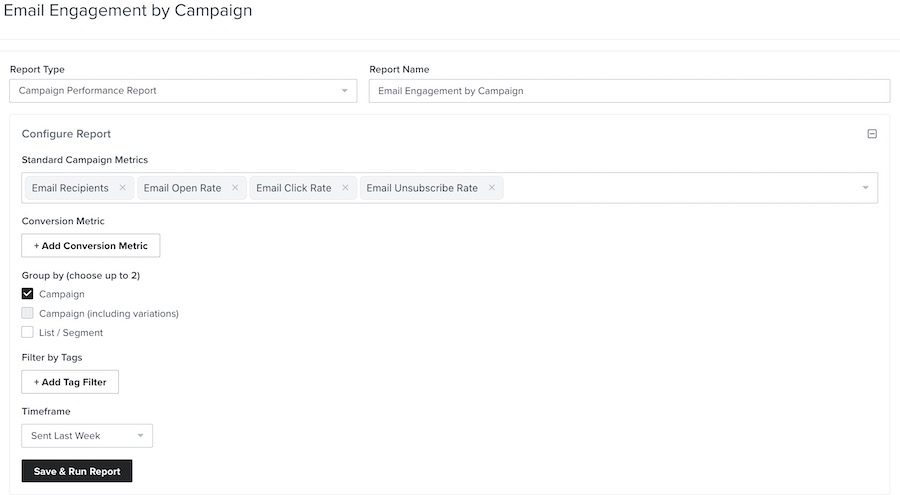900x495 pixels.
Task: Click the Email Click Rate metric chip
Action: coord(293,188)
